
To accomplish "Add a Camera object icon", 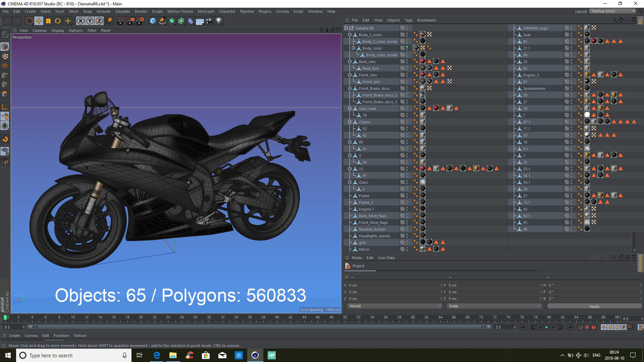I will coord(209,21).
